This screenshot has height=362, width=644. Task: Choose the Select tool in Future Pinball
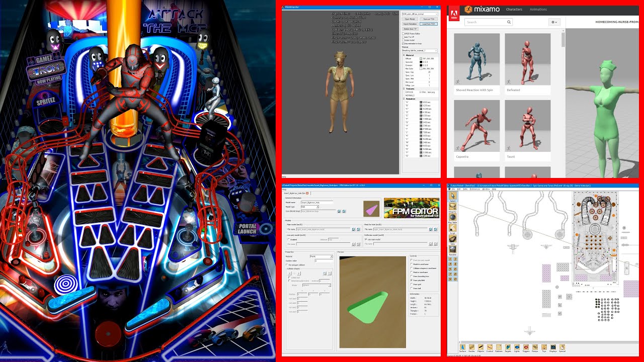[452, 196]
